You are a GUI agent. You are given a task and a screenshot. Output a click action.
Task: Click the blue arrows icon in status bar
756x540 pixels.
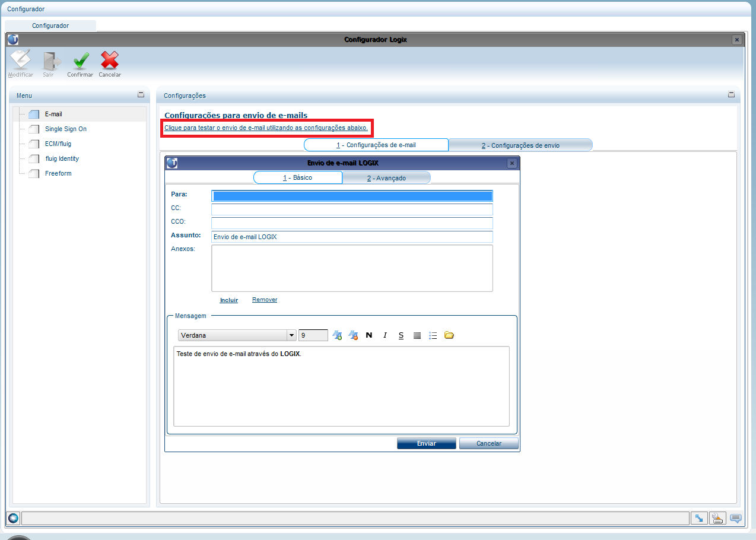699,518
